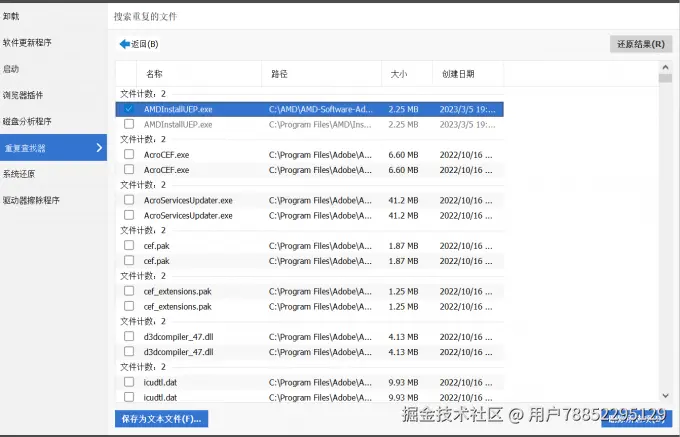Select the highlighted 重复查找器 sidebar item

click(x=53, y=148)
